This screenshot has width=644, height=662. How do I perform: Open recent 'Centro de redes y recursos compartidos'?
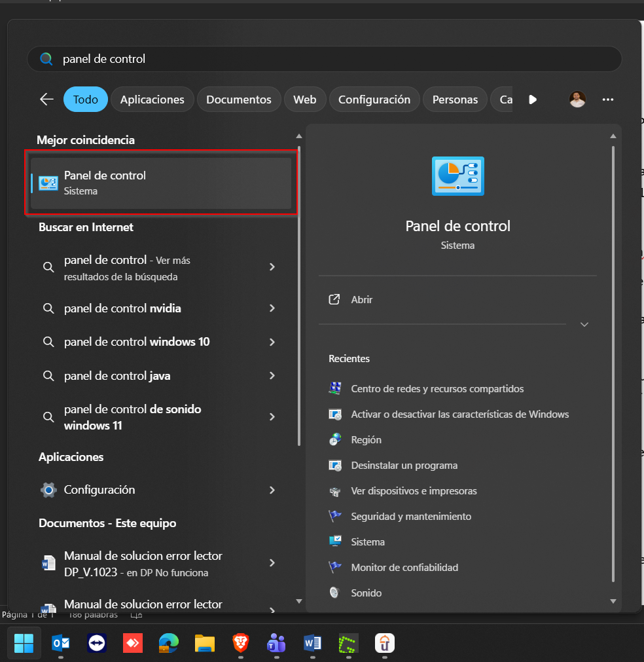tap(437, 389)
